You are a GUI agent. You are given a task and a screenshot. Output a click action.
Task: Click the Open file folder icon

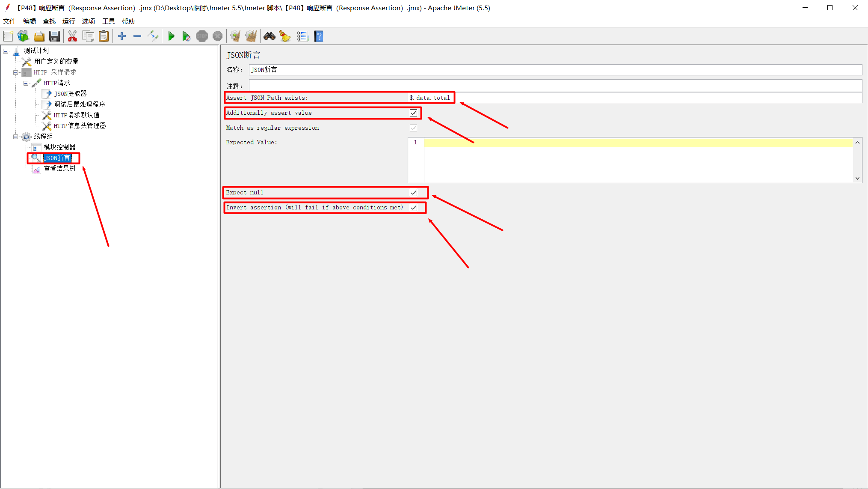(x=39, y=36)
